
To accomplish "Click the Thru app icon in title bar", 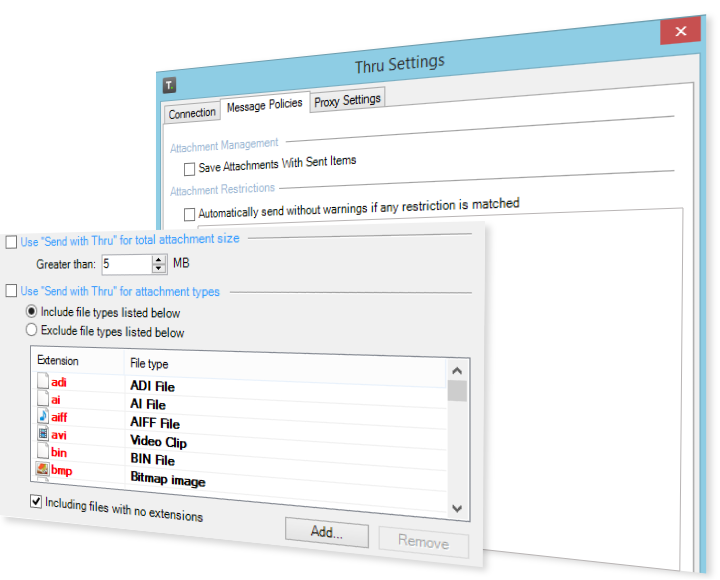I will click(x=169, y=85).
